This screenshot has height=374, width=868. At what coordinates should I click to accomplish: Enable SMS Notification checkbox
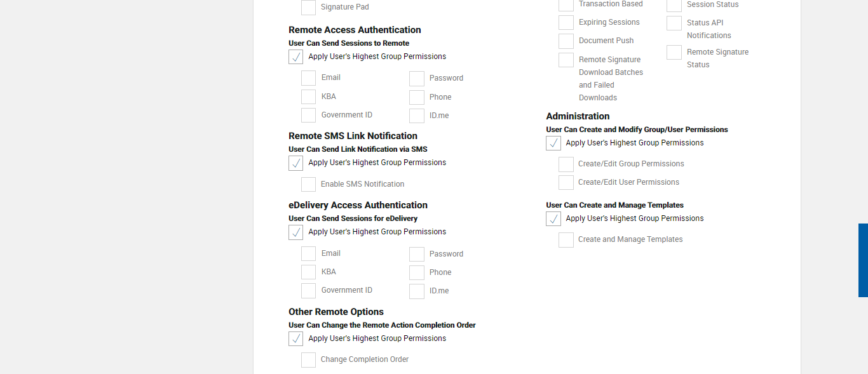coord(308,185)
